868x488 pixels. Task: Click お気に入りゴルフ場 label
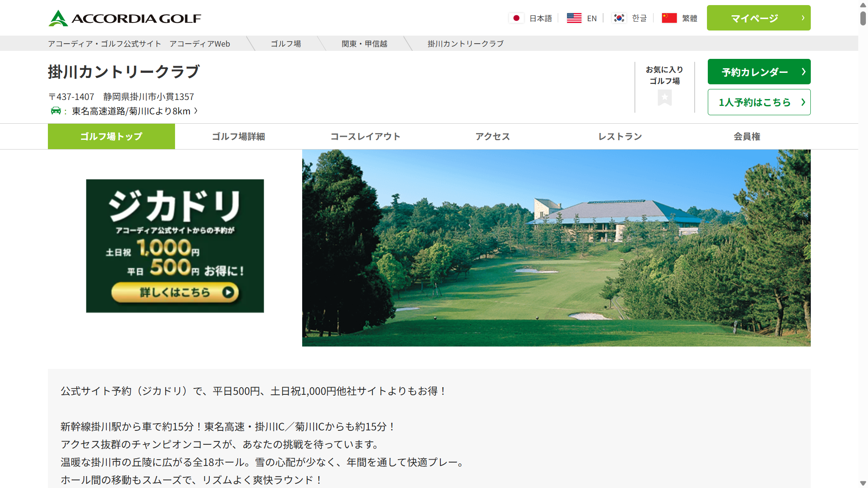pos(665,75)
